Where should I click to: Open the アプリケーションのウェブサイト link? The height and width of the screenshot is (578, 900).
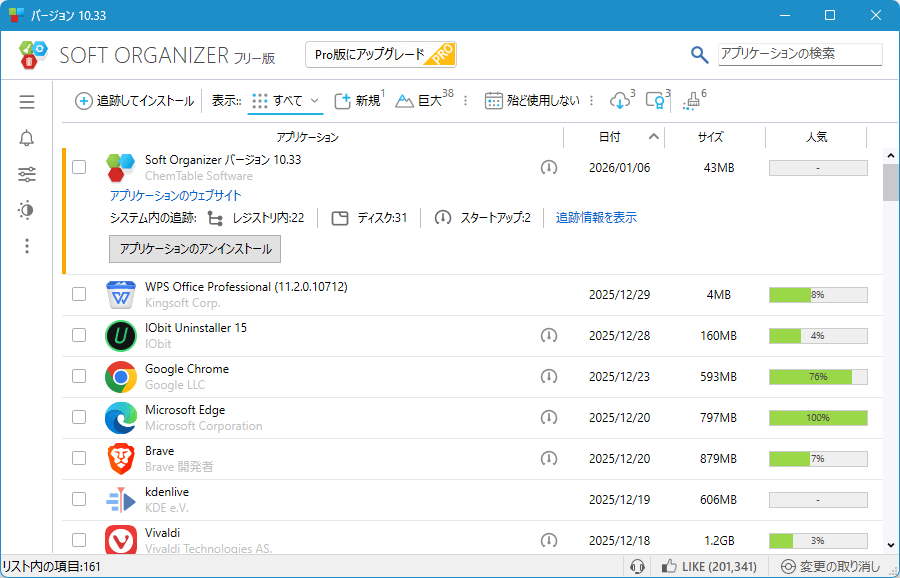pos(175,195)
